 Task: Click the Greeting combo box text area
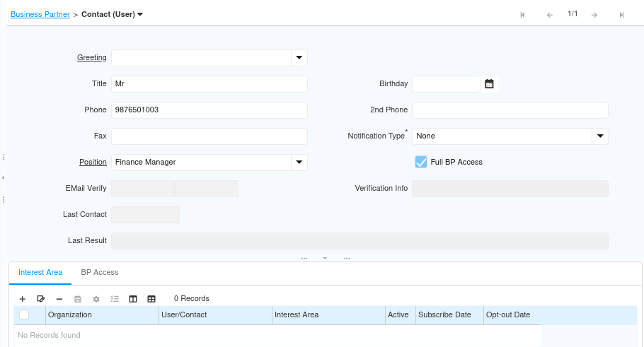pyautogui.click(x=201, y=58)
